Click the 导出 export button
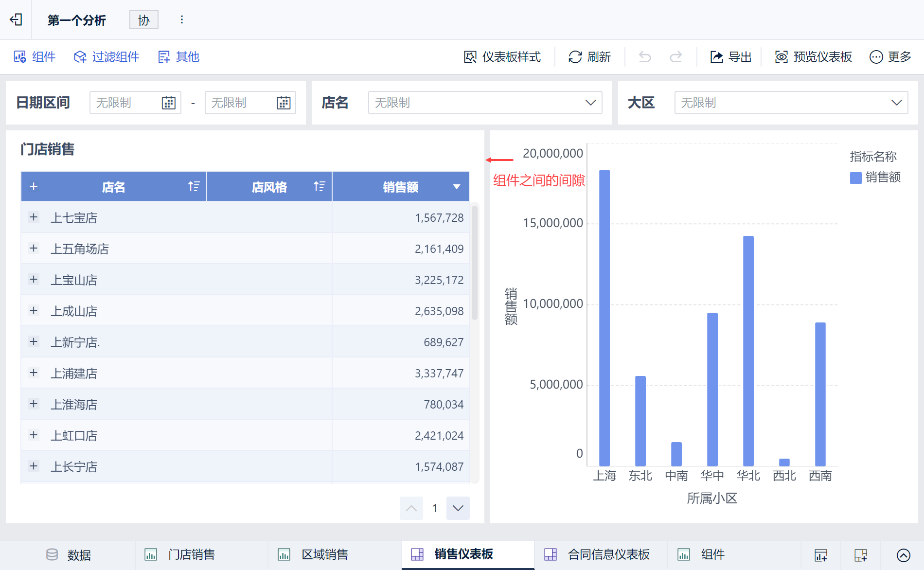The image size is (924, 570). coord(731,57)
